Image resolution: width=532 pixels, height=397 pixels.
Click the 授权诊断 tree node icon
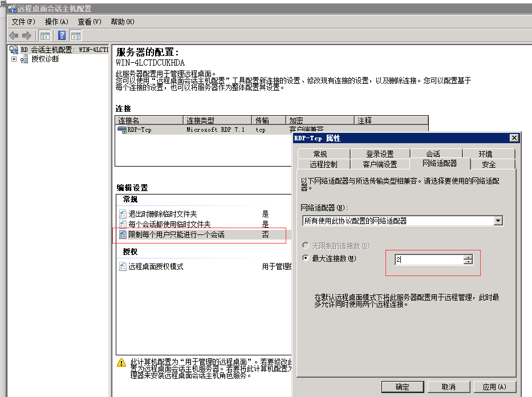coord(25,57)
